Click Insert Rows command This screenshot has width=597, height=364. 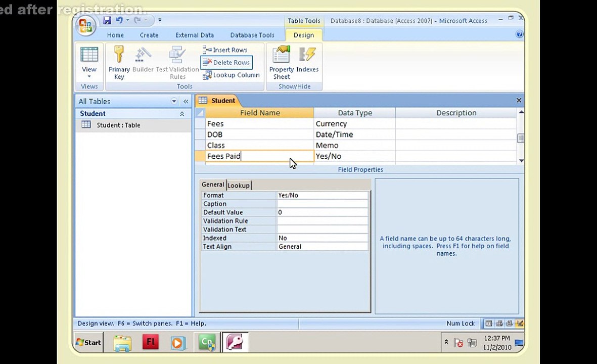(x=225, y=50)
